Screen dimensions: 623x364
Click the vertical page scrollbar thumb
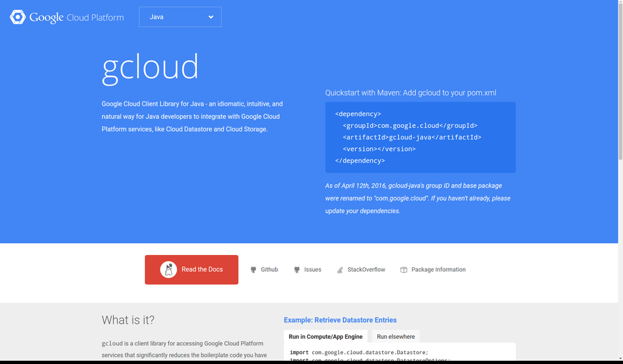pos(620,80)
